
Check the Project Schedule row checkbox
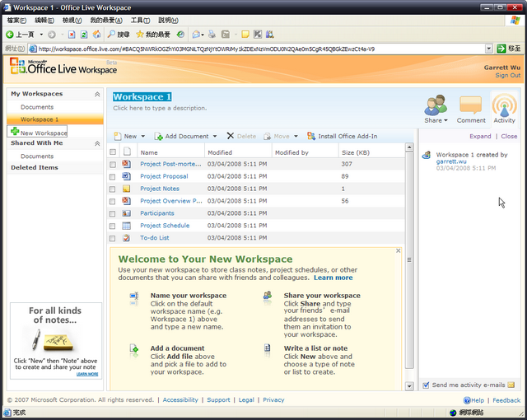pyautogui.click(x=113, y=226)
